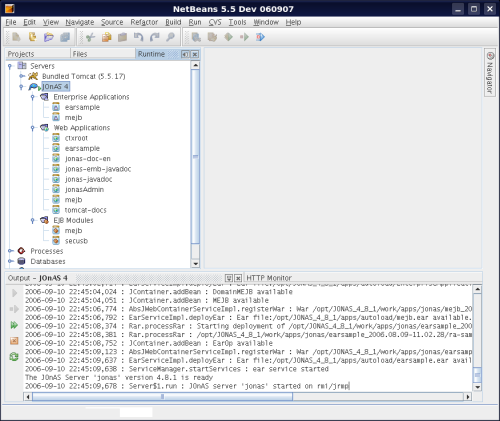Click the Runtime tree scroll down arrow
The image size is (500, 421).
click(x=196, y=264)
